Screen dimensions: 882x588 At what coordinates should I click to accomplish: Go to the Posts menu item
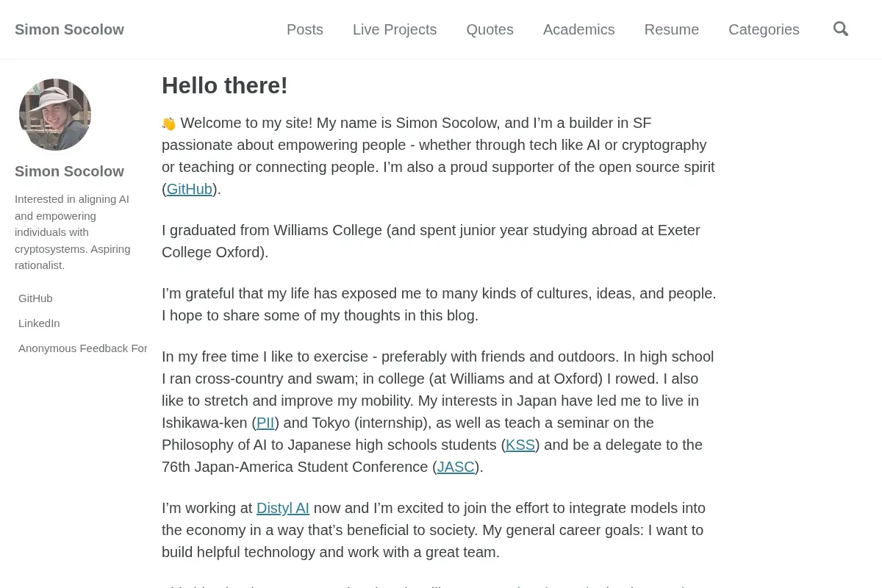point(305,29)
